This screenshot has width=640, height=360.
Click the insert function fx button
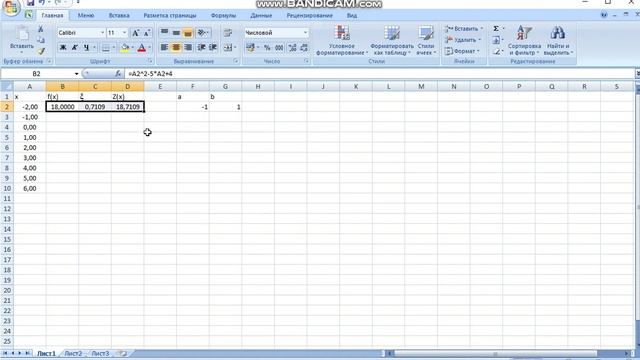coord(118,73)
